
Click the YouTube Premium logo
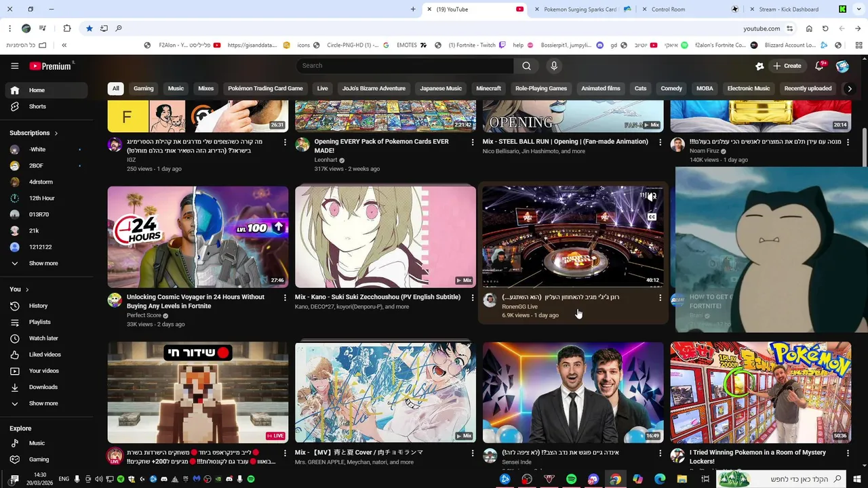click(52, 66)
